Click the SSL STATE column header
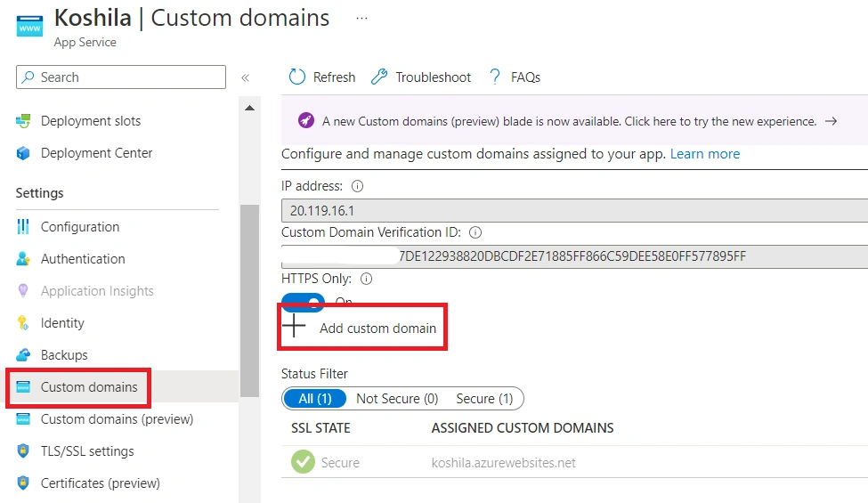 320,427
